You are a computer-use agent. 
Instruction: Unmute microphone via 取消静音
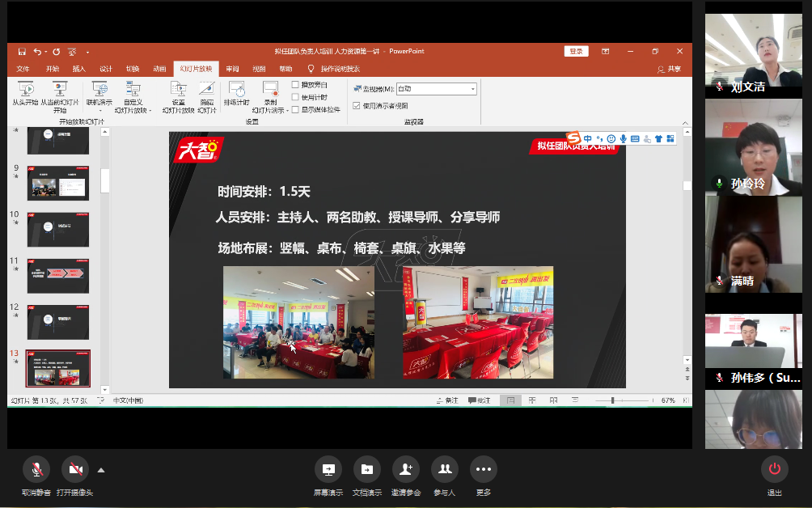click(36, 469)
